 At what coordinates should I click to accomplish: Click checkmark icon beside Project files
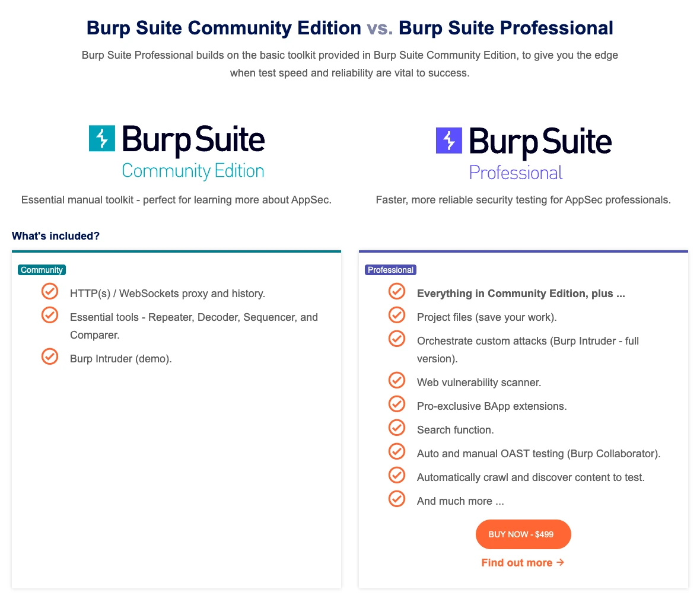click(397, 315)
